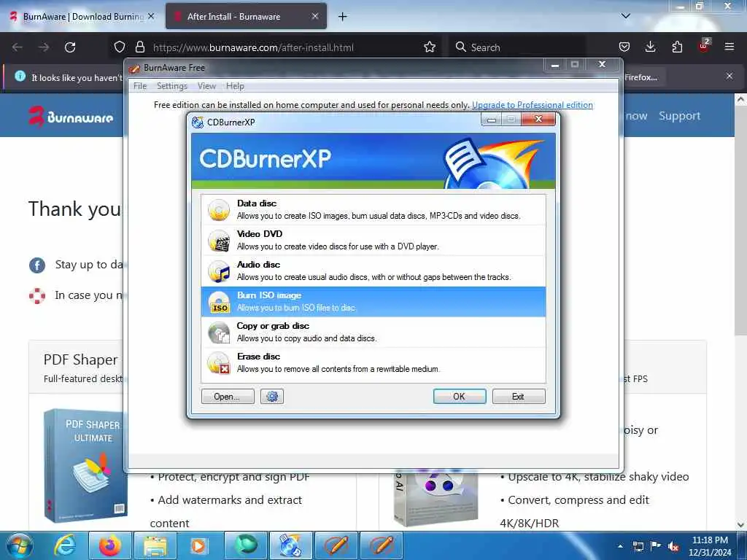Click the uBlock extension icon
This screenshot has width=747, height=560.
(704, 46)
